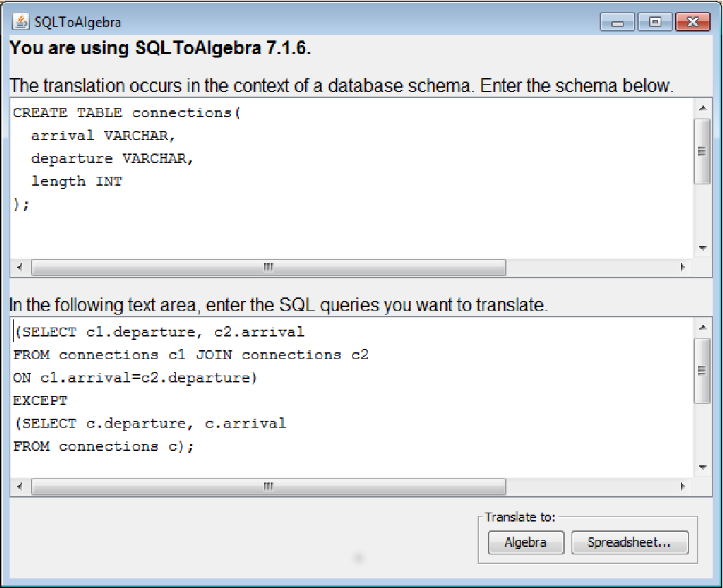Click the 'Enter the schema below' instruction text
This screenshot has width=723, height=588.
point(576,86)
